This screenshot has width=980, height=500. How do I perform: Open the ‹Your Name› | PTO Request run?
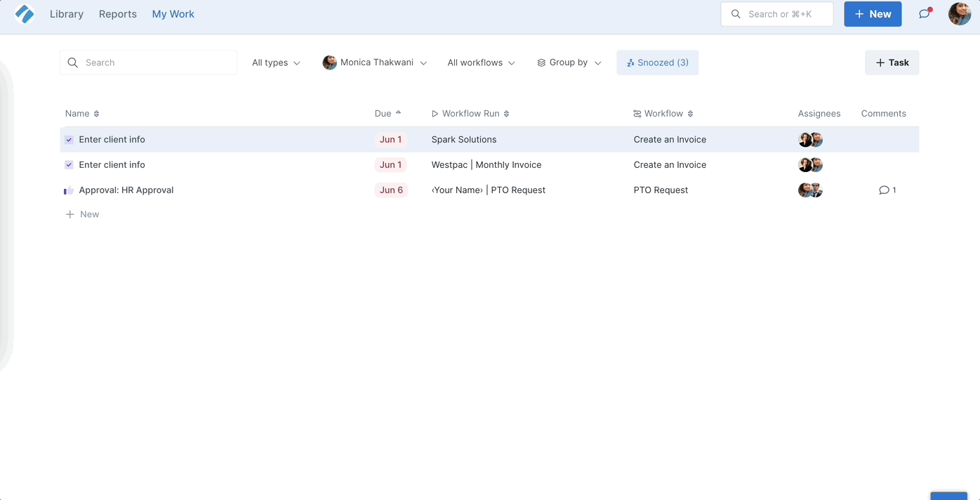pos(489,190)
